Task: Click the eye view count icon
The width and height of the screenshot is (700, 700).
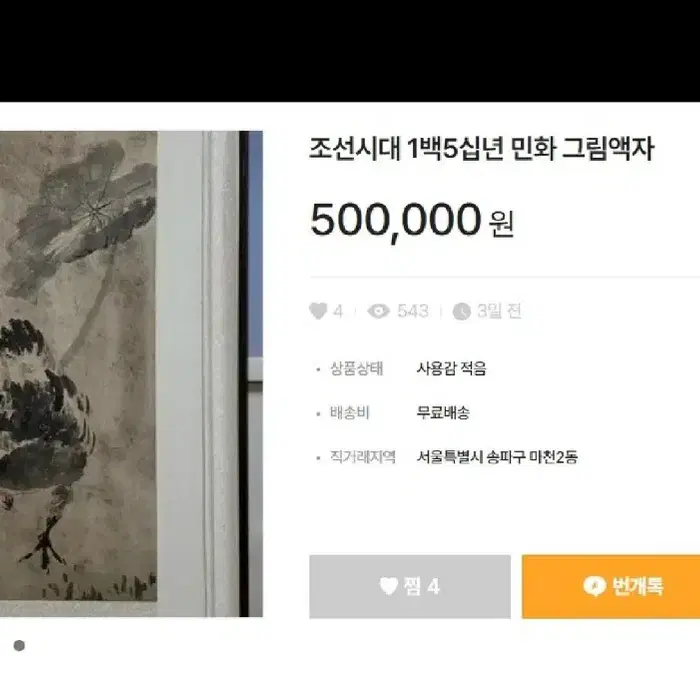Action: pos(379,311)
